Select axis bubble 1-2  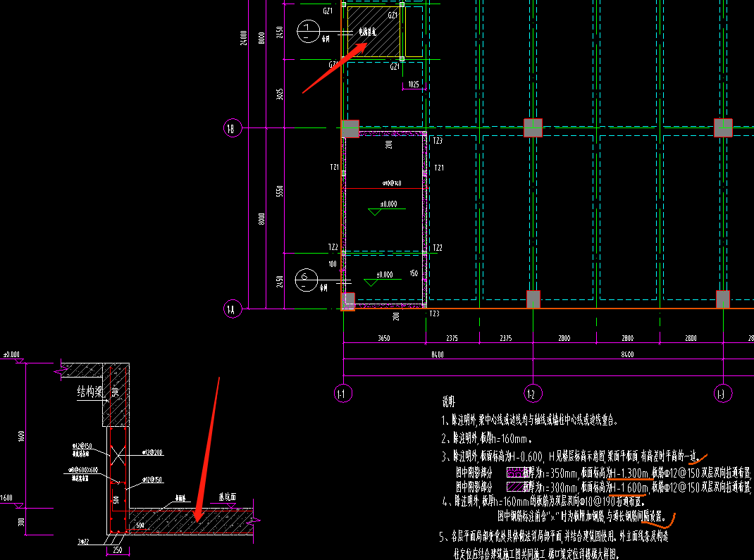533,394
